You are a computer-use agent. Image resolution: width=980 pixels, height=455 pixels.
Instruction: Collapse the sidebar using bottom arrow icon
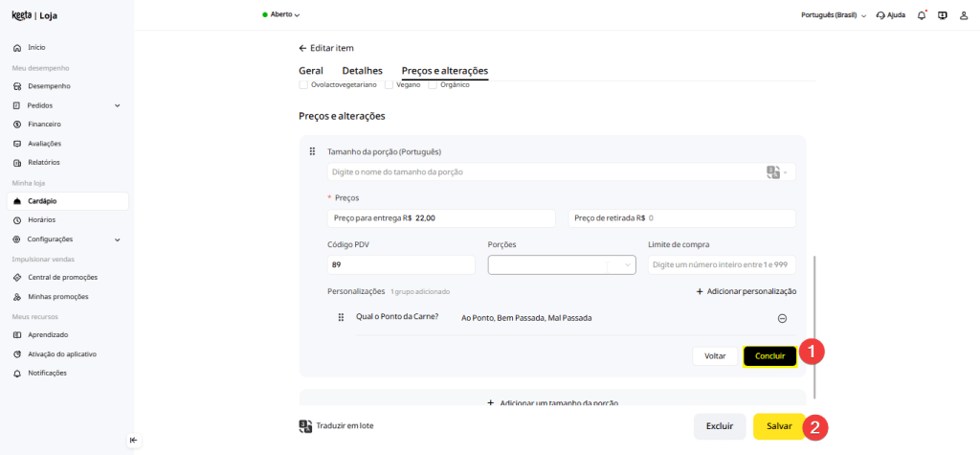(133, 440)
